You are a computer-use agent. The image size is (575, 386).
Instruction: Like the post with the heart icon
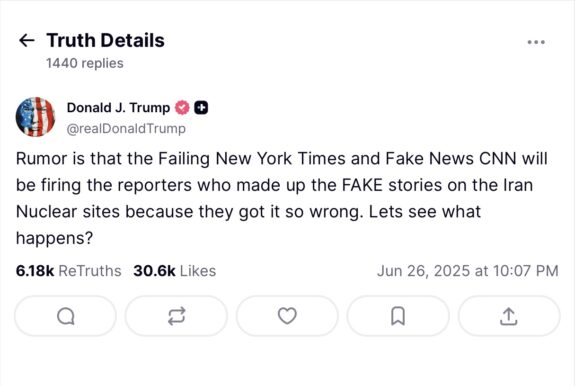(x=287, y=316)
